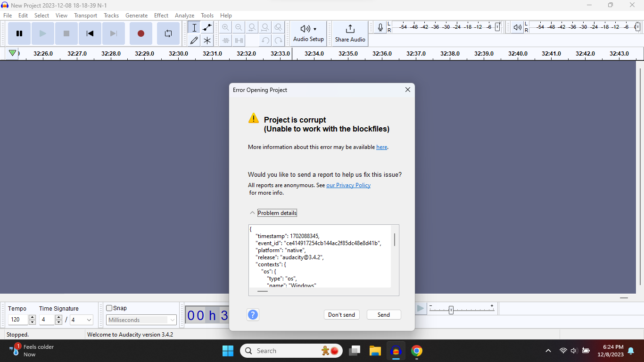The height and width of the screenshot is (362, 644).
Task: Click the Pause transport button
Action: click(x=19, y=33)
